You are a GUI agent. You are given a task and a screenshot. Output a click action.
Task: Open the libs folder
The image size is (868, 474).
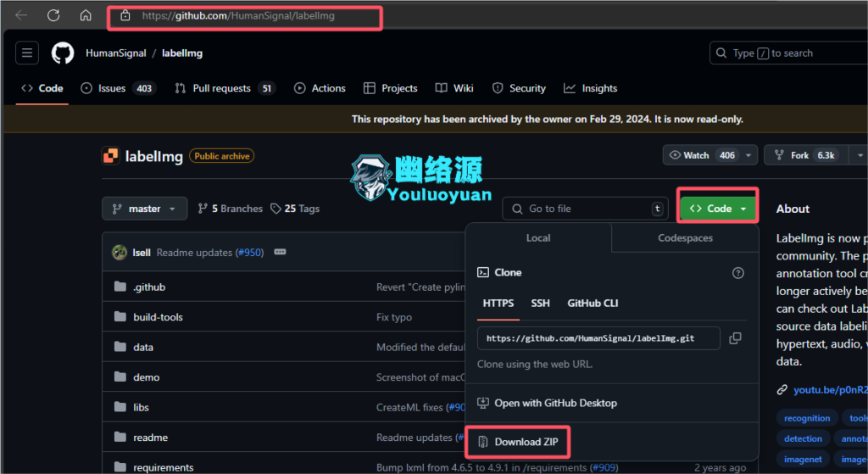click(141, 407)
